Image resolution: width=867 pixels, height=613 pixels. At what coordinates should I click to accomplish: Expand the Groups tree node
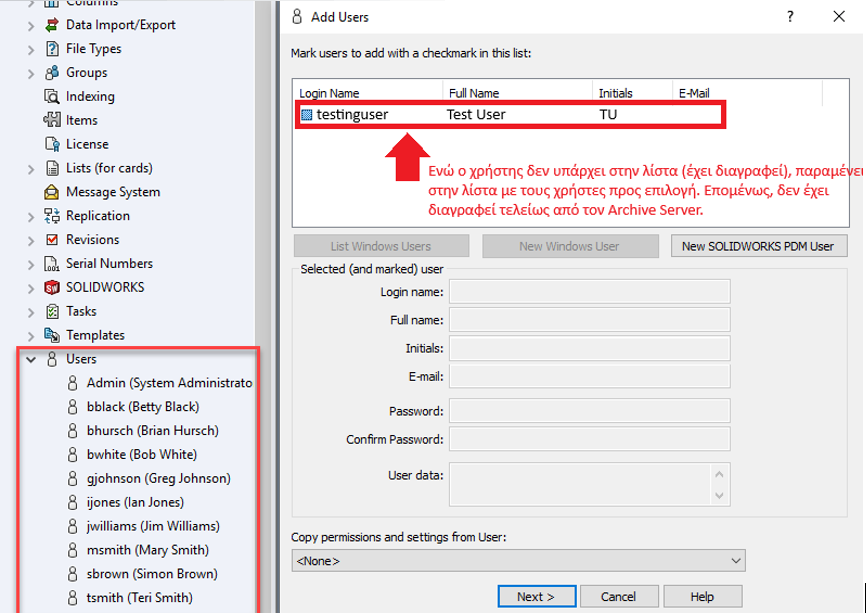(31, 73)
